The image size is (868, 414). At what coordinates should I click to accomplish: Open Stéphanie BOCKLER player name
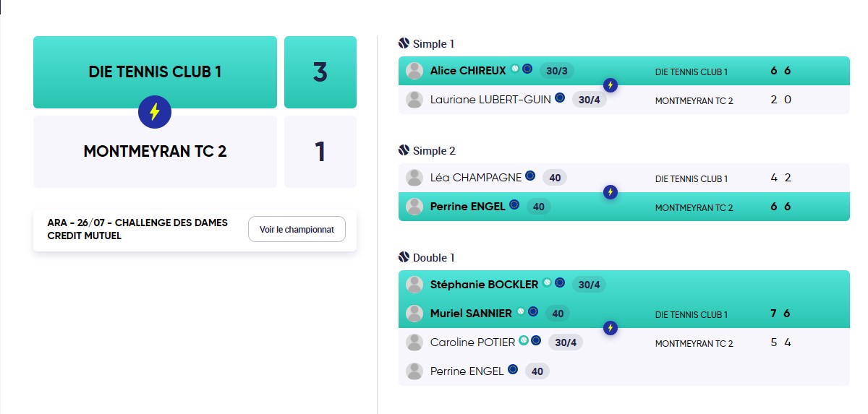tap(484, 285)
